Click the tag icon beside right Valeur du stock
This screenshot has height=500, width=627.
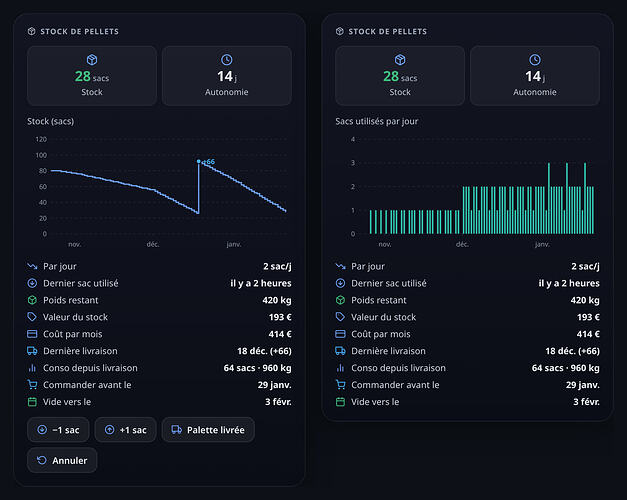[x=340, y=317]
